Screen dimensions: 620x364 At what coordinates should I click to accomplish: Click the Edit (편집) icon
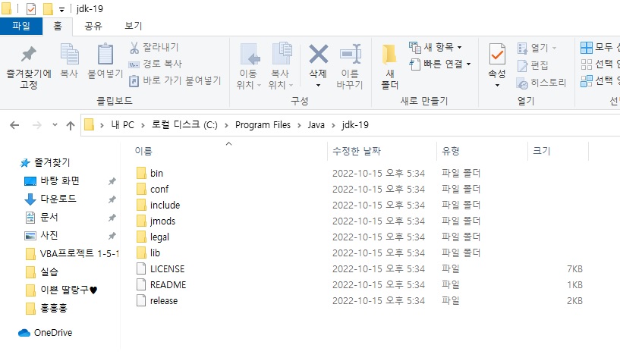click(x=522, y=66)
